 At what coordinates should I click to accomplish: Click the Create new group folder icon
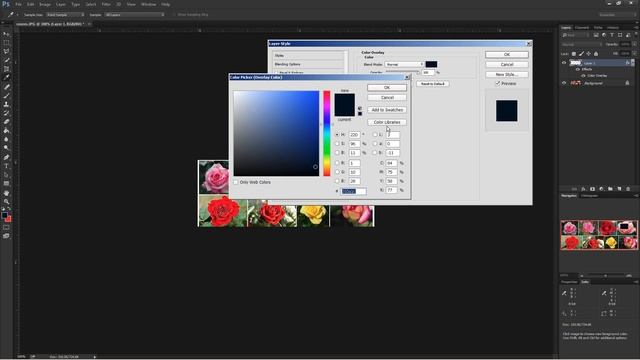(610, 189)
